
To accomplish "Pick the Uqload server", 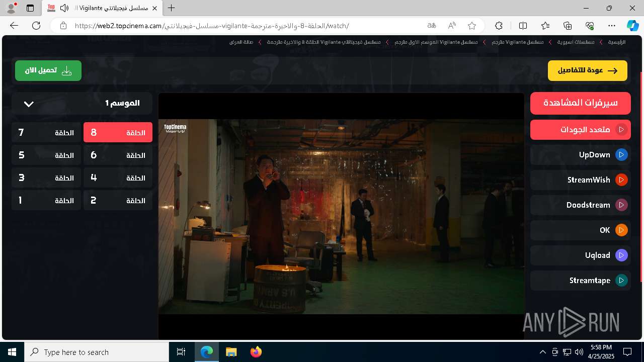I will coord(580,255).
